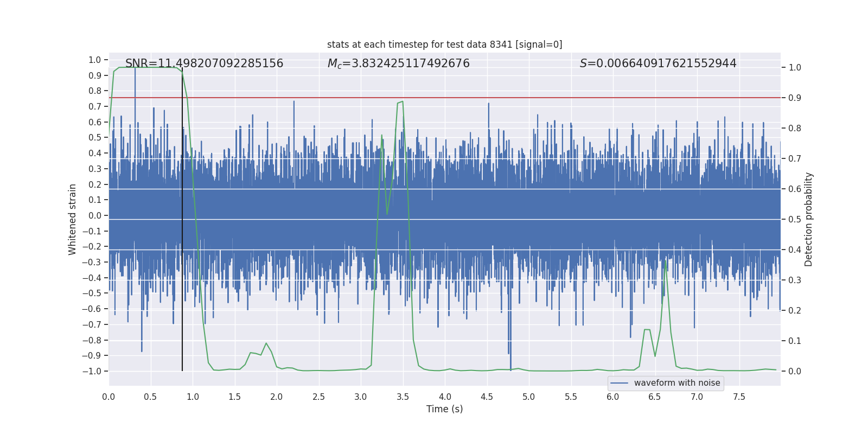This screenshot has width=868, height=434.
Task: Click the 'Detection probability' right axis label
Action: (809, 219)
